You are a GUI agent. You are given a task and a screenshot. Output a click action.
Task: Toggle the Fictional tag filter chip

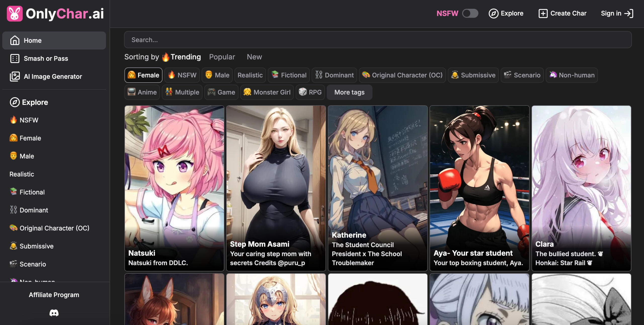289,75
